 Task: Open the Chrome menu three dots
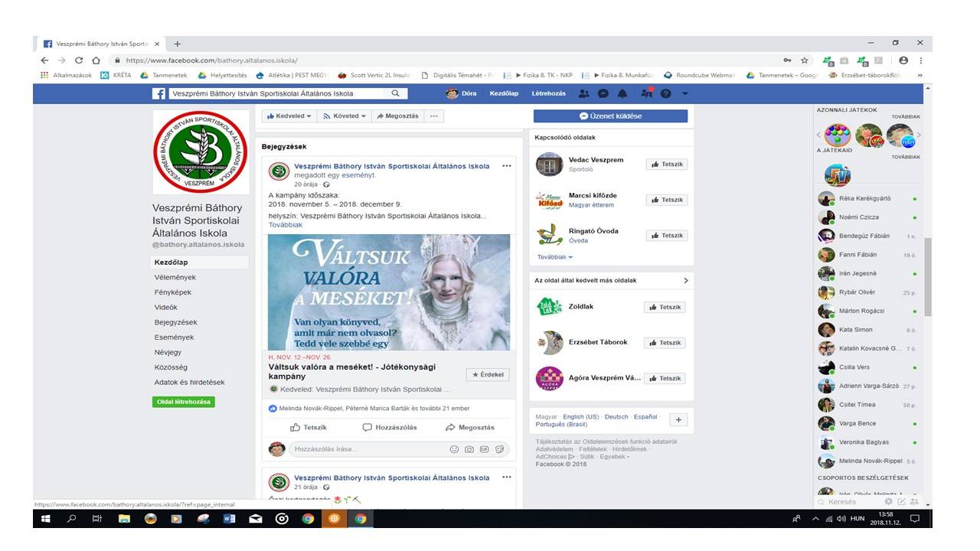pyautogui.click(x=921, y=60)
